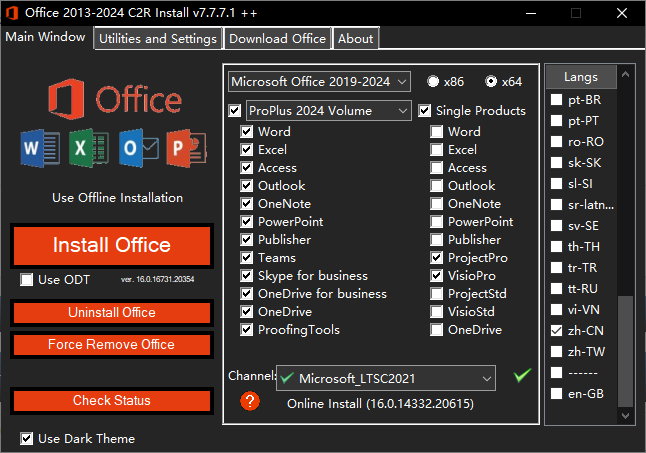Click the Use Offline Installation label
Screen dimensions: 646x453
point(117,198)
